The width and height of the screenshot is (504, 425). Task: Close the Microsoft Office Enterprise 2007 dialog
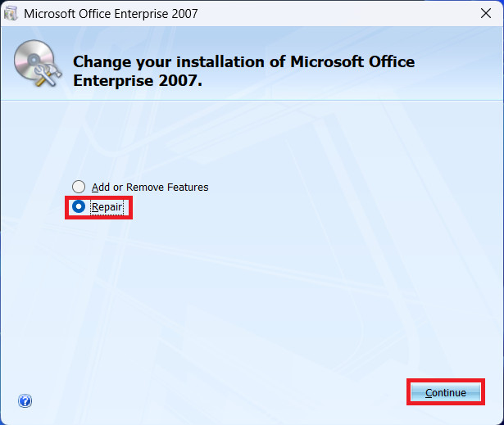[x=486, y=14]
